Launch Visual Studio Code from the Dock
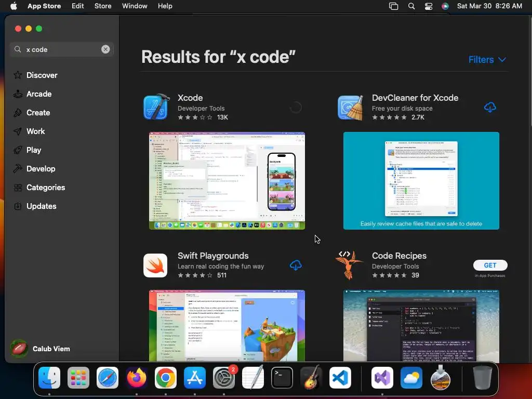The image size is (532, 399). [x=340, y=378]
